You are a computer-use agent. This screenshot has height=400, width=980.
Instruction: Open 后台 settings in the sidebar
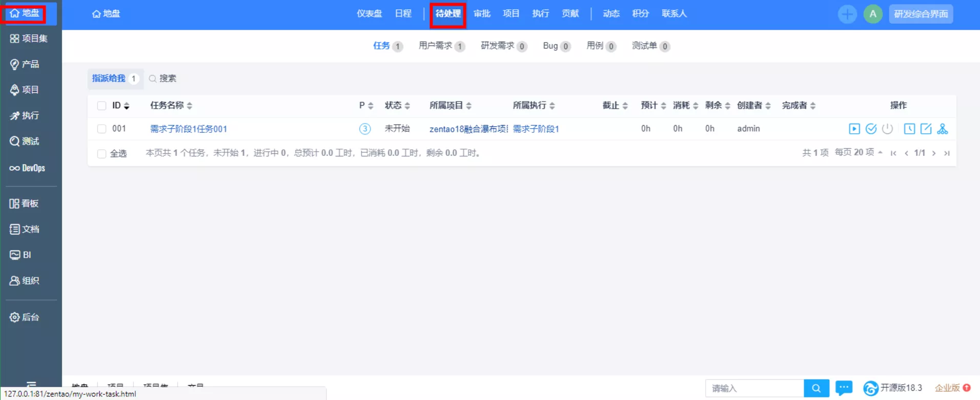(x=24, y=317)
